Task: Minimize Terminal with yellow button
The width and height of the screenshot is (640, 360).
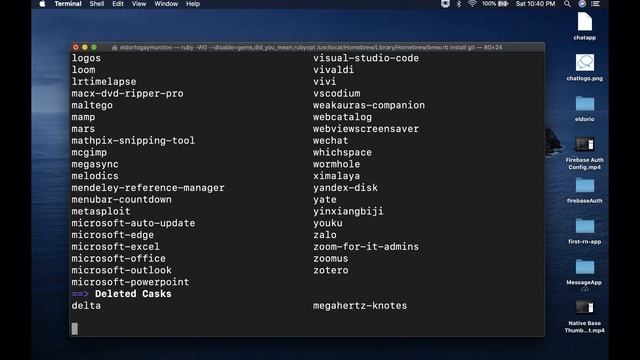Action: [x=84, y=47]
